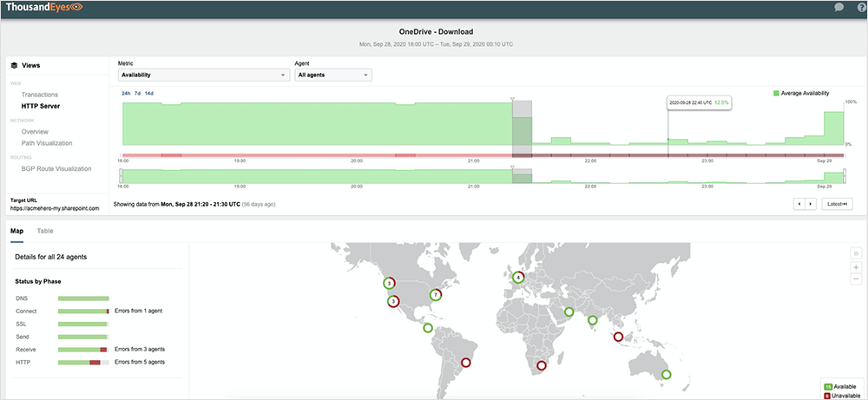Viewport: 868px width, 400px height.
Task: Reset the map view with top control
Action: (855, 253)
